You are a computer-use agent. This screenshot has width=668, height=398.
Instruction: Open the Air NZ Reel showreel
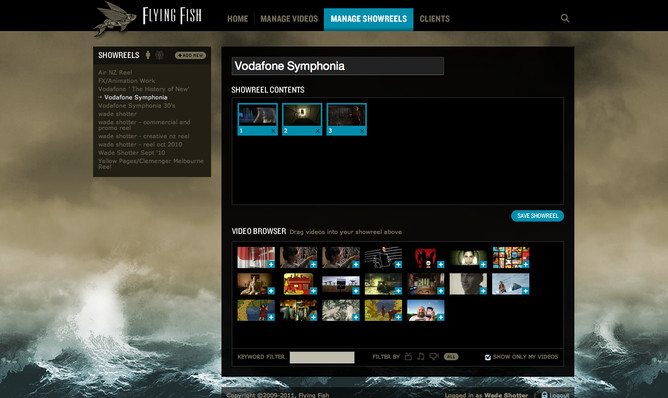(x=115, y=72)
